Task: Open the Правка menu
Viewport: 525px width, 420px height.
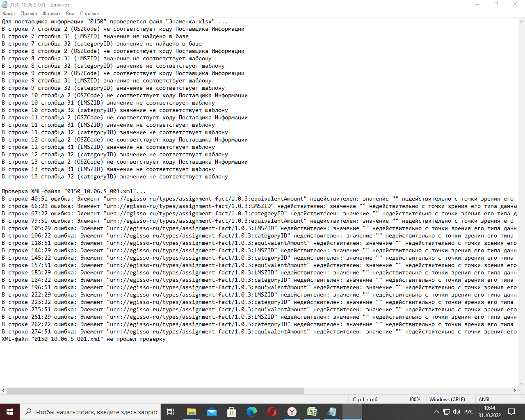Action: pos(29,14)
